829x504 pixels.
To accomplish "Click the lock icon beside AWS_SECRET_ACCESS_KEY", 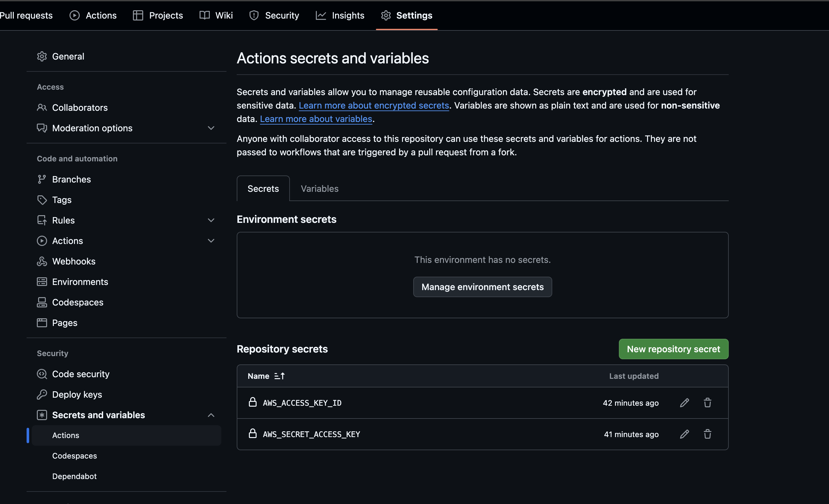I will coord(252,433).
